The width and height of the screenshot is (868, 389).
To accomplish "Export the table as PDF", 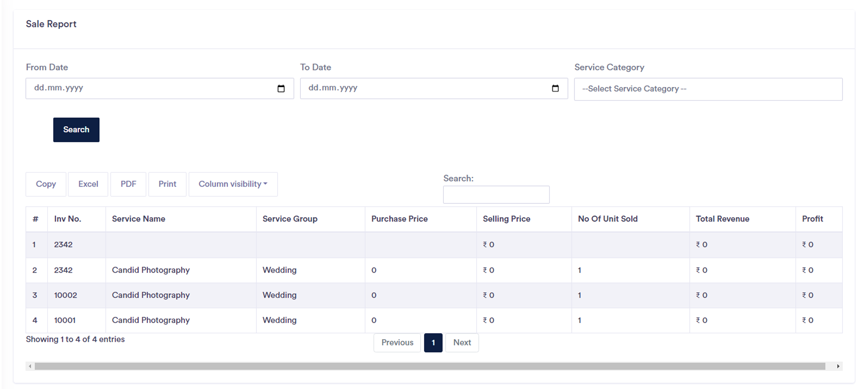I will click(128, 184).
